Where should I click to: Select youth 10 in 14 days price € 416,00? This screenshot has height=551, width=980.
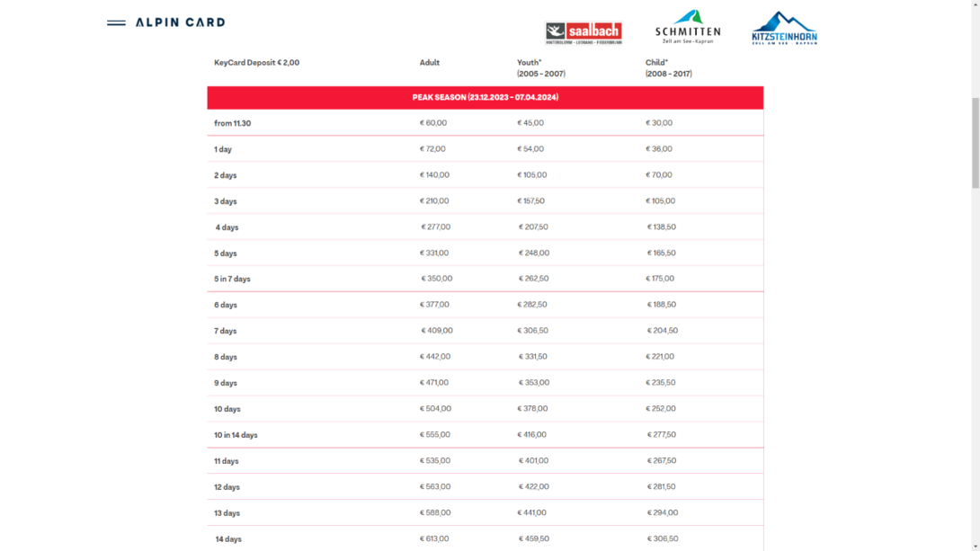pyautogui.click(x=532, y=435)
